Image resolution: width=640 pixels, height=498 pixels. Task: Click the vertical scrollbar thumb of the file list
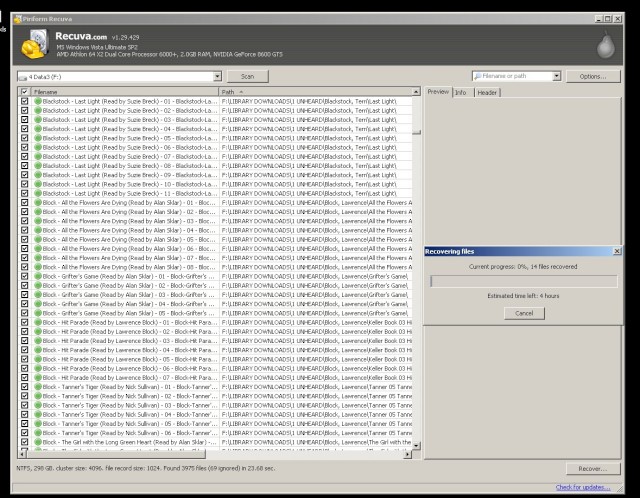click(x=416, y=132)
